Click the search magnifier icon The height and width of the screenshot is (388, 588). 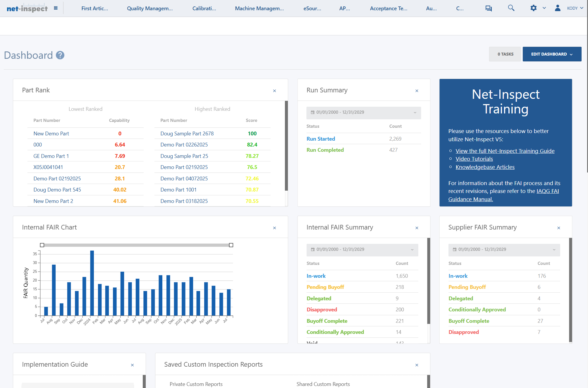[x=511, y=8]
